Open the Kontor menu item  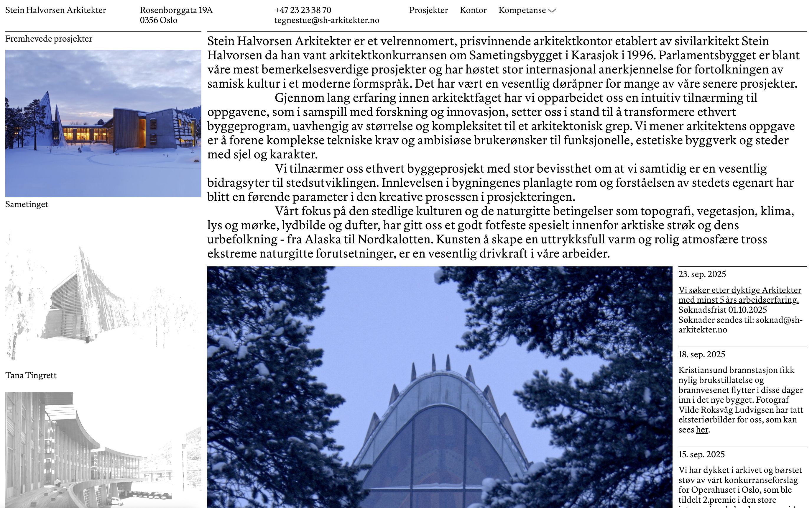tap(473, 10)
